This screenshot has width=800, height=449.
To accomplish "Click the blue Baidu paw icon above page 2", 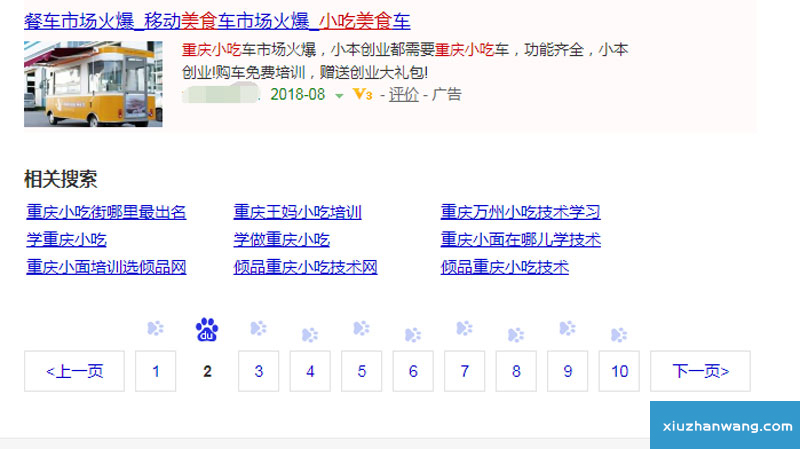I will 207,329.
